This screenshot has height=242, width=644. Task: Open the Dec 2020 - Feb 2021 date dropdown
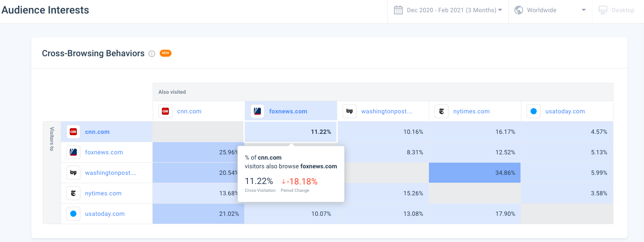tap(454, 10)
